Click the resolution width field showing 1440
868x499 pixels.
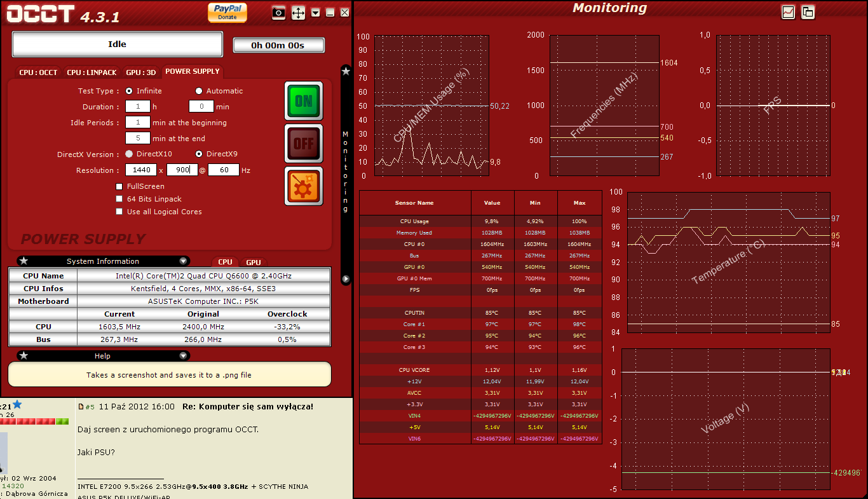[x=141, y=170]
